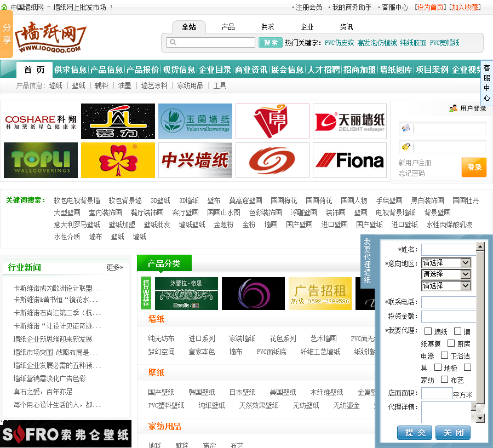493x448 pixels.
Task: Click keyword 软包电视背景墙
Action: 77,200
